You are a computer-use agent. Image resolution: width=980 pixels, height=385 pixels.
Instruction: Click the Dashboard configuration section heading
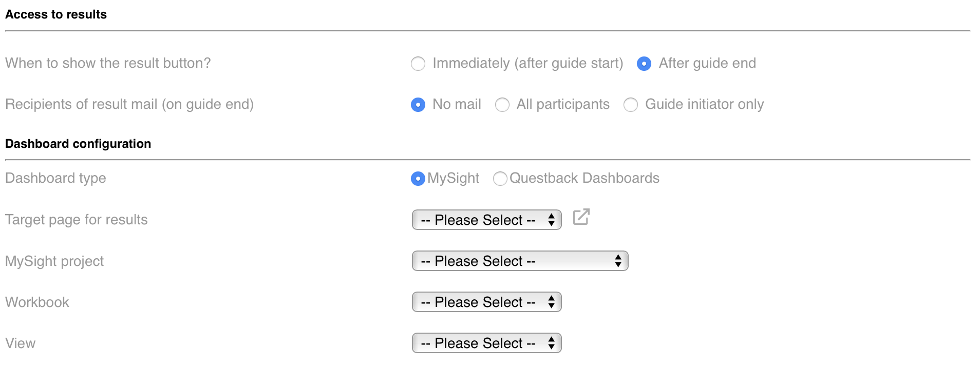(78, 144)
